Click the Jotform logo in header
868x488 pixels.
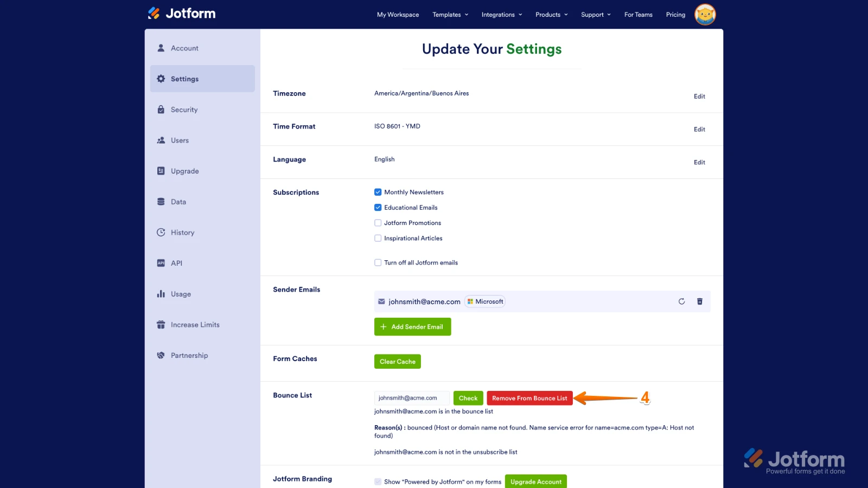[x=182, y=14]
